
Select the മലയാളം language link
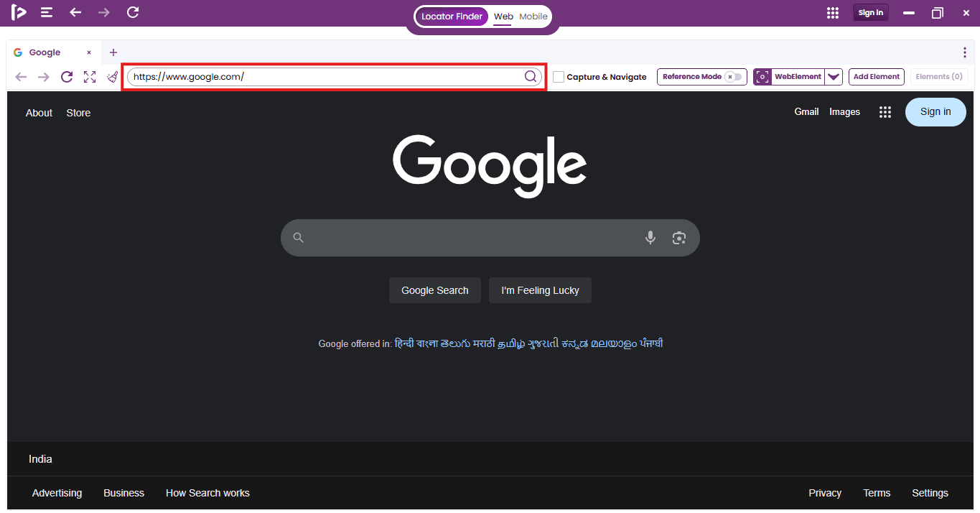[x=615, y=343]
